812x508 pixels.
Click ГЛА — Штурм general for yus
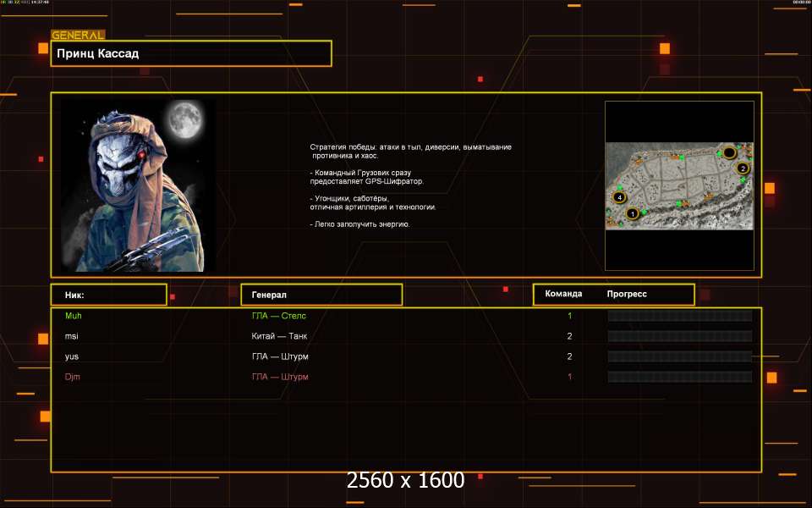pyautogui.click(x=280, y=356)
